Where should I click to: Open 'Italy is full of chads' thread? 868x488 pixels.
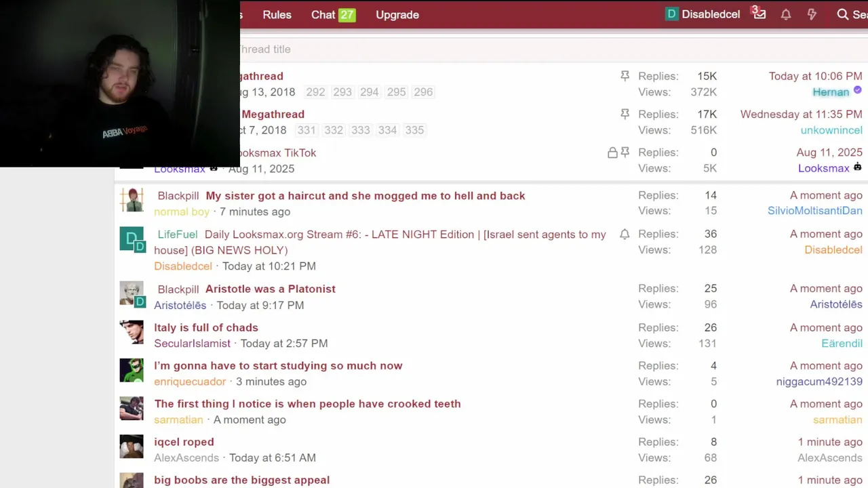(206, 327)
